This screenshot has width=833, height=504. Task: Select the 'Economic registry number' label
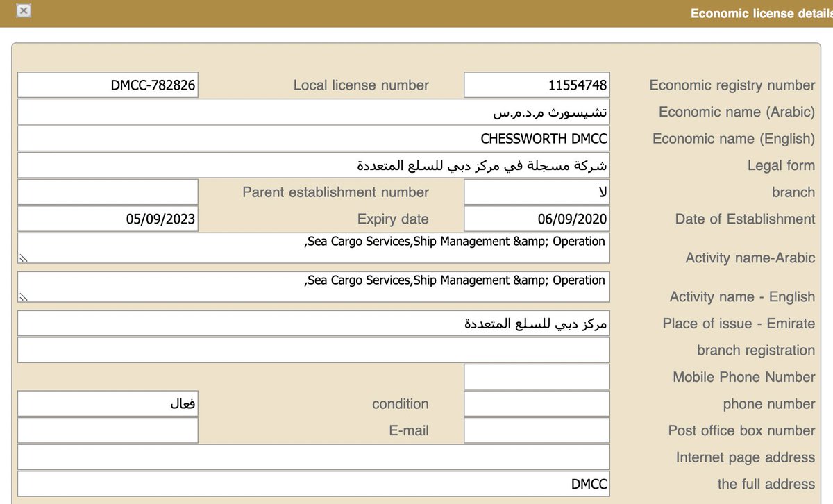[x=732, y=85]
